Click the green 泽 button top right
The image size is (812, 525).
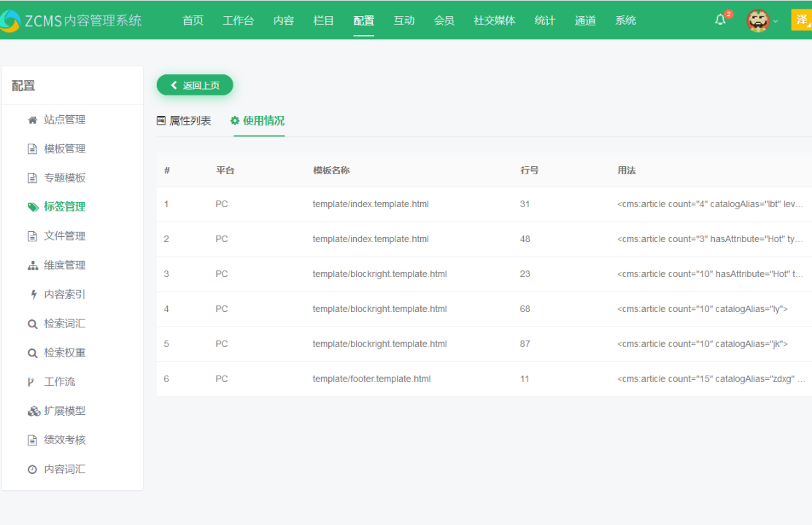[x=801, y=20]
